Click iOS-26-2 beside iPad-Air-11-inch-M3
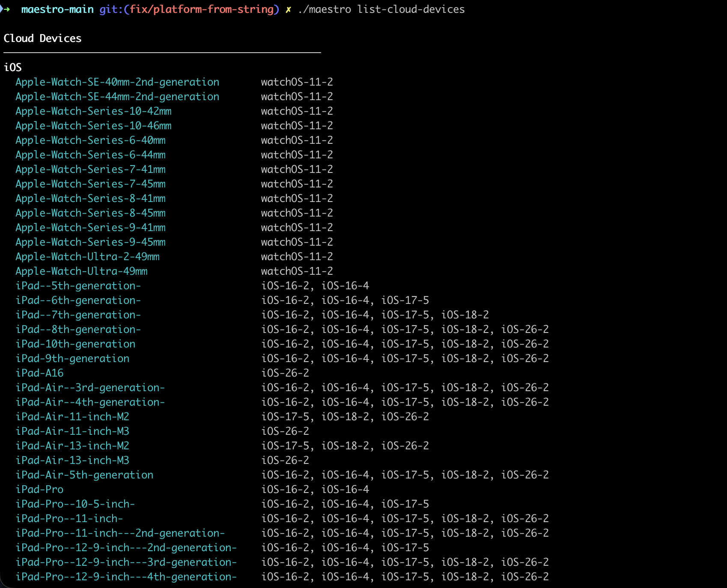This screenshot has width=727, height=588. [285, 431]
